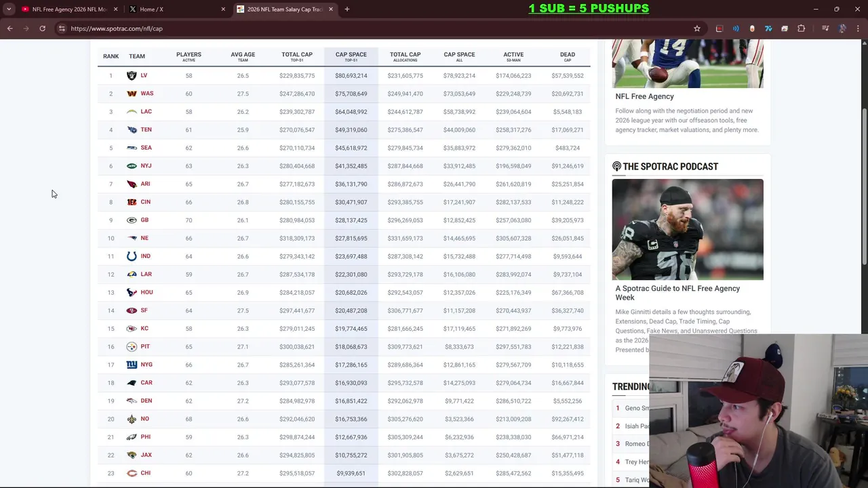Click the CIN Bengals team logo
The height and width of the screenshot is (488, 868).
(132, 202)
